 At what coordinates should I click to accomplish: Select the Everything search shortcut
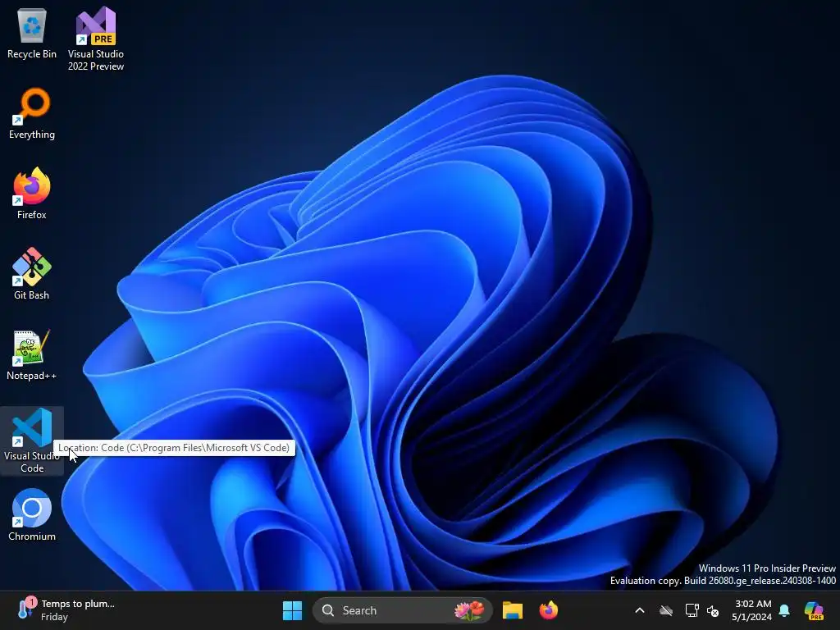32,113
